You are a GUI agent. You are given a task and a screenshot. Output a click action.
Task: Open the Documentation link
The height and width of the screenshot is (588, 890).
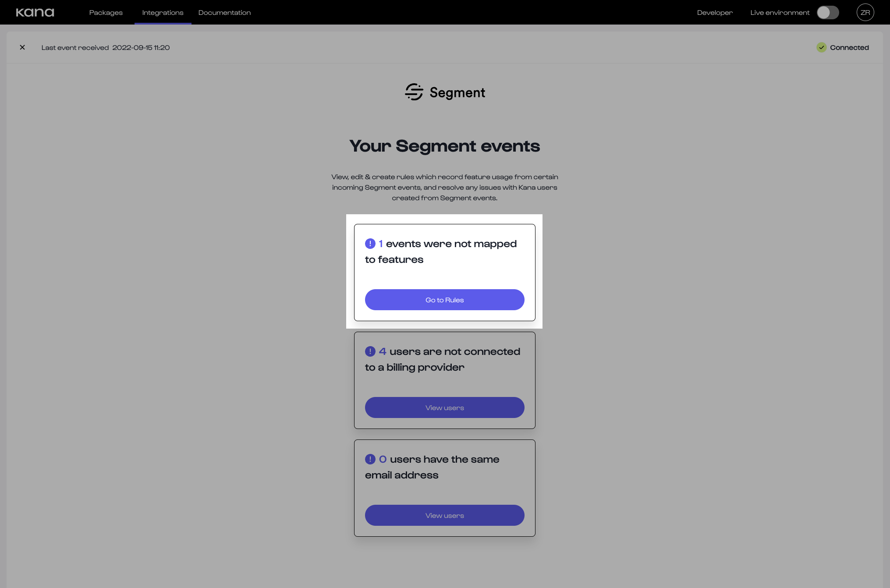pyautogui.click(x=224, y=12)
